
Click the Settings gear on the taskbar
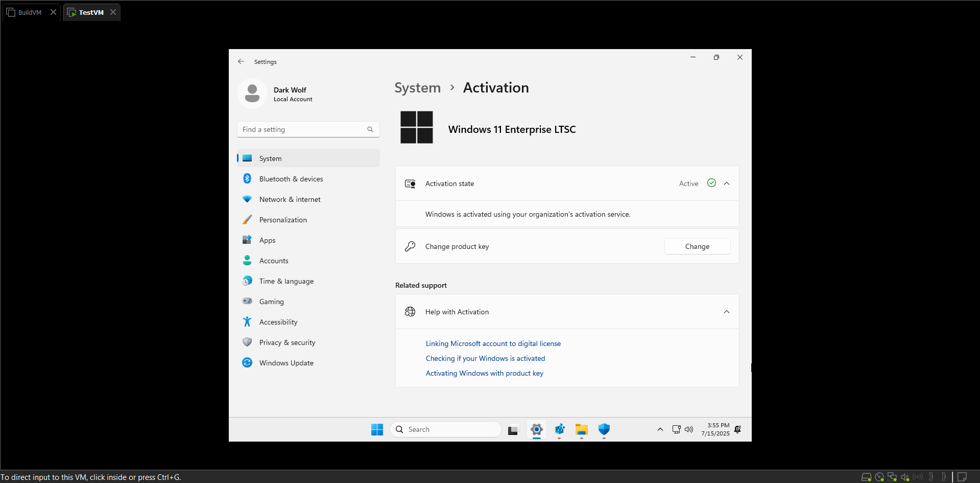pyautogui.click(x=537, y=429)
